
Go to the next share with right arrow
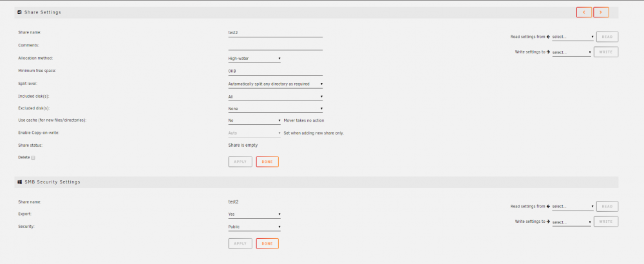[x=601, y=12]
